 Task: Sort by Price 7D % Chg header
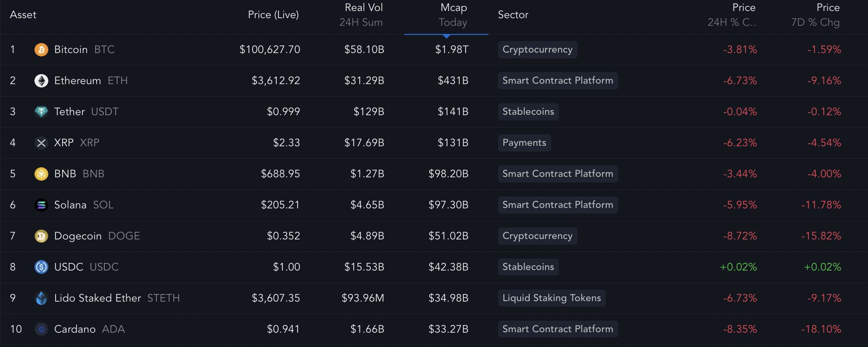pos(816,15)
